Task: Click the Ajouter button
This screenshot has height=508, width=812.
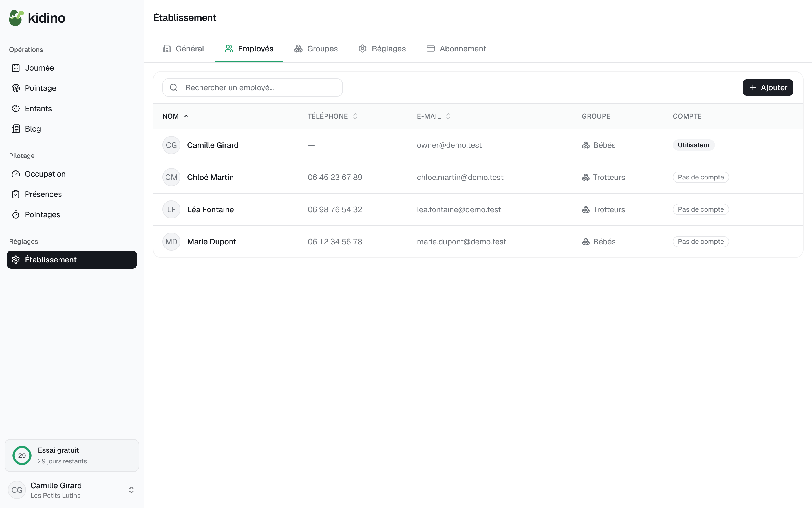Action: coord(768,88)
